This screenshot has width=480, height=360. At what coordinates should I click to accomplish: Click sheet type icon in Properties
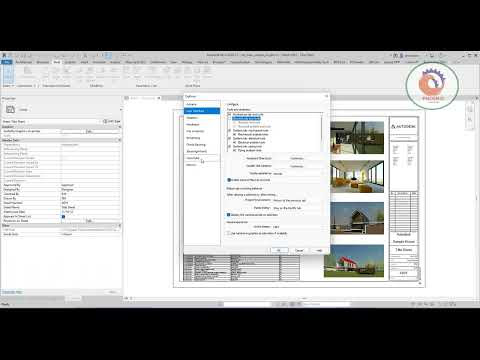coord(10,109)
